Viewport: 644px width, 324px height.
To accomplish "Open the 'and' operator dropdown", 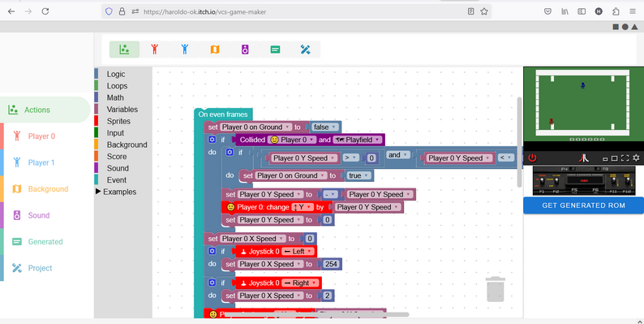I will (x=397, y=155).
